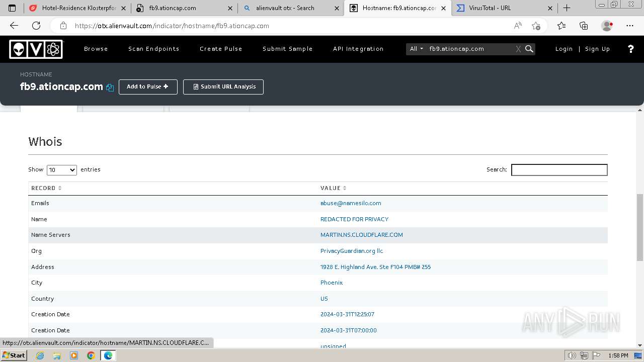Open browser Collections icon
Screen dimensions: 644x362
click(584, 26)
